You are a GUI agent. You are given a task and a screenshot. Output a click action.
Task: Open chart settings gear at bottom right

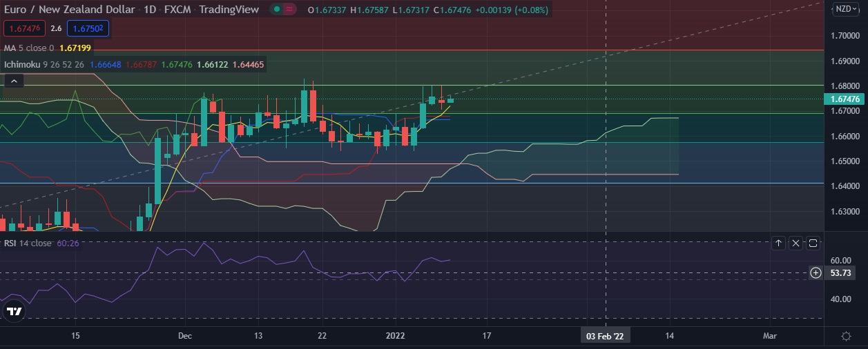click(x=846, y=336)
